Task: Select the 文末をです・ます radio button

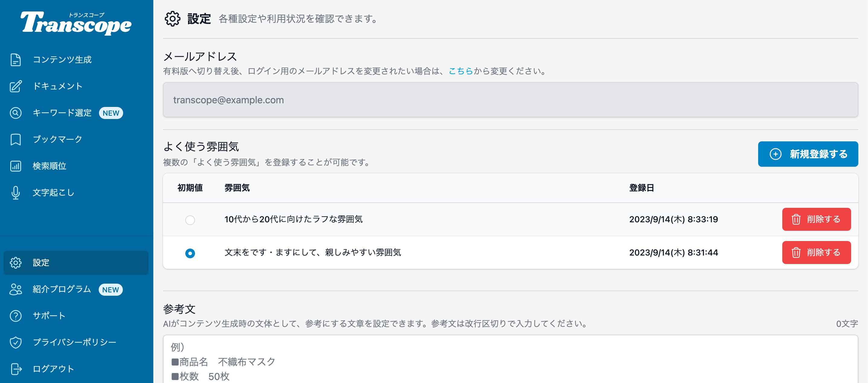Action: (x=190, y=253)
